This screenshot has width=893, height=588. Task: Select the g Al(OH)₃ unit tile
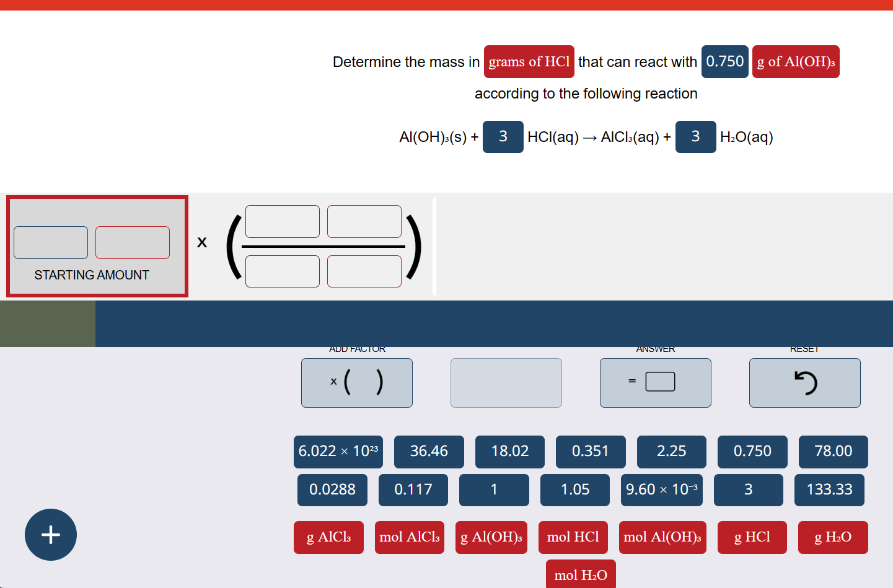pyautogui.click(x=491, y=537)
